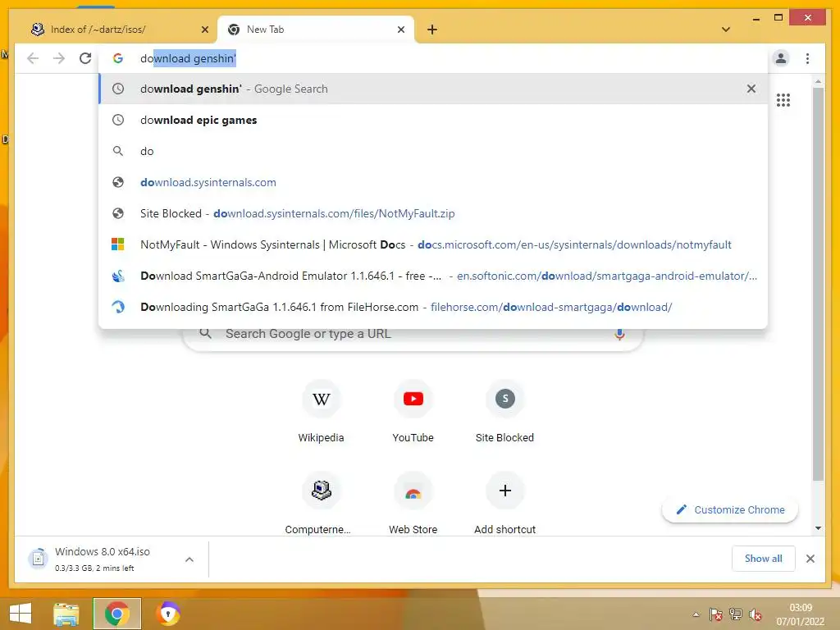The image size is (840, 630).
Task: Choose 'download epic games' history suggestion
Action: click(433, 120)
